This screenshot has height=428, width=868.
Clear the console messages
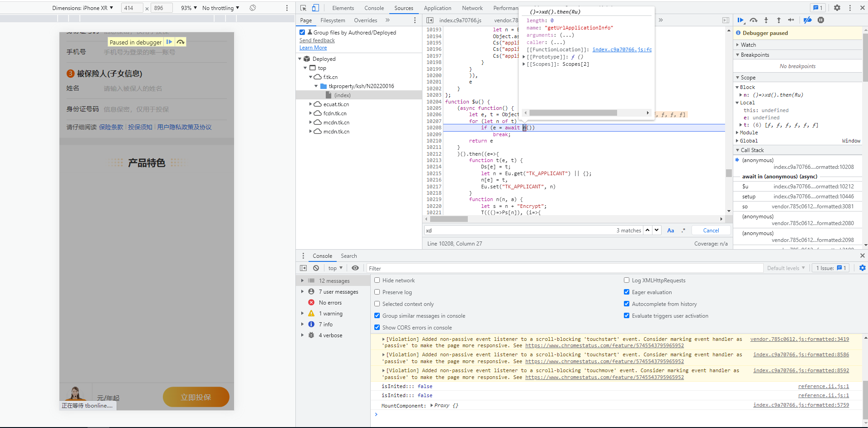[316, 268]
